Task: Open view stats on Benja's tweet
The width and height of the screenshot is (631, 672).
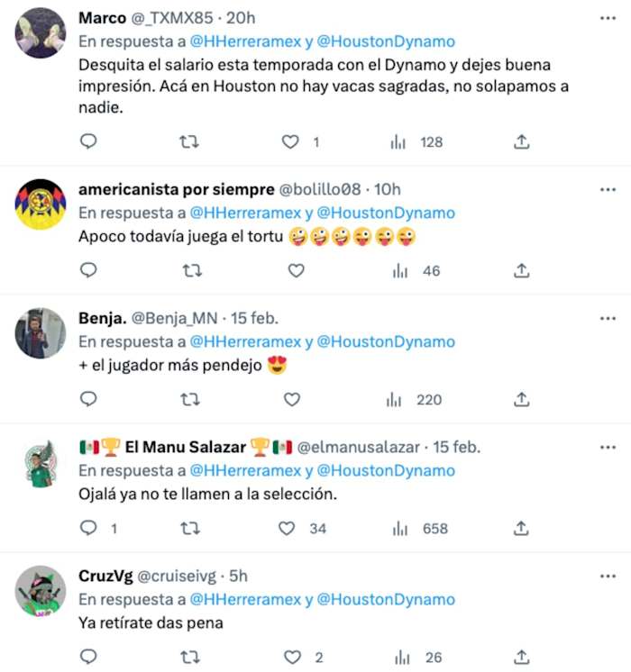Action: pos(399,399)
